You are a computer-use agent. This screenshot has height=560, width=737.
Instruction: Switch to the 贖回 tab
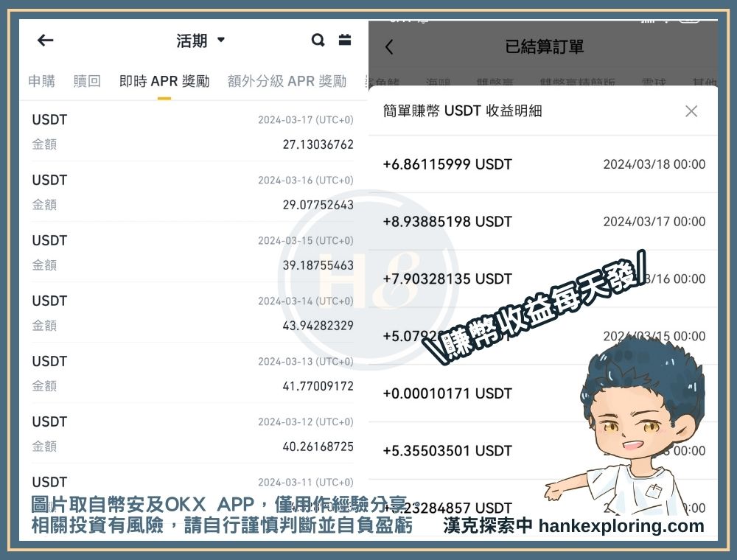point(87,81)
